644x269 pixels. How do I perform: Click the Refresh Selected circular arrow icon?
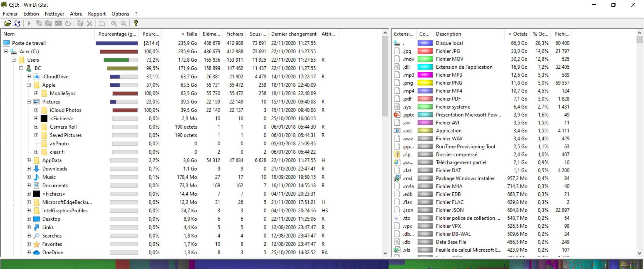(x=68, y=23)
